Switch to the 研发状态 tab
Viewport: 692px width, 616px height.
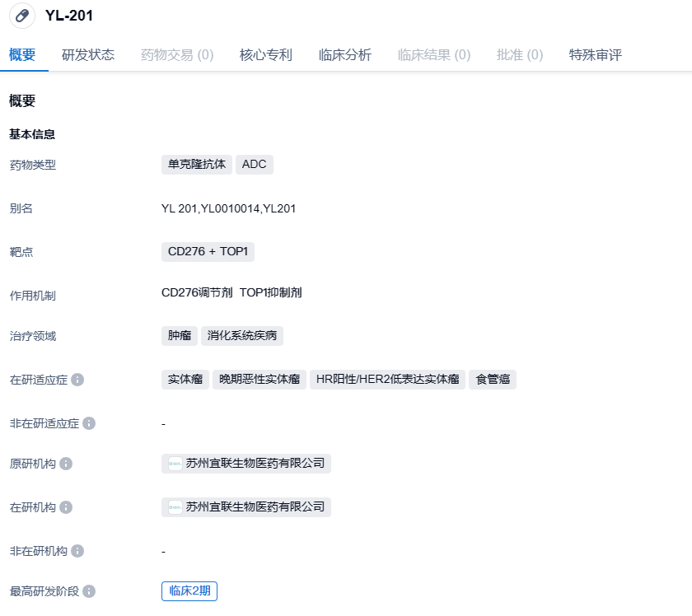(88, 55)
